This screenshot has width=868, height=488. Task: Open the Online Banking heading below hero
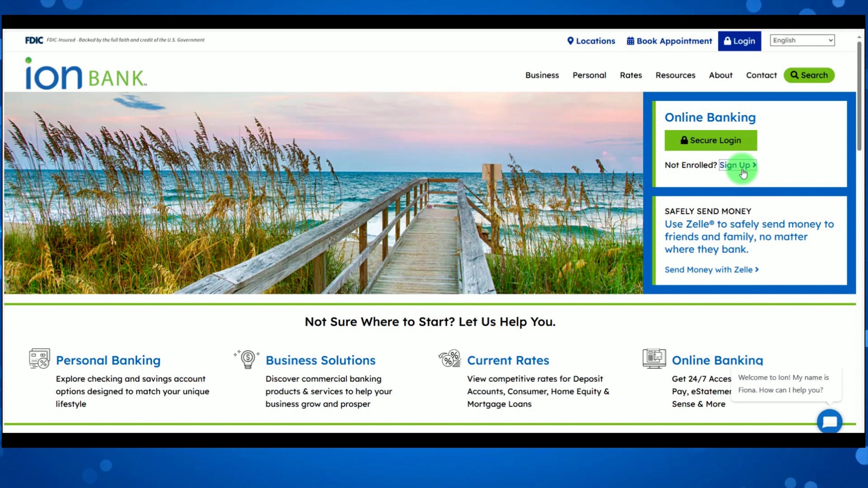click(718, 360)
